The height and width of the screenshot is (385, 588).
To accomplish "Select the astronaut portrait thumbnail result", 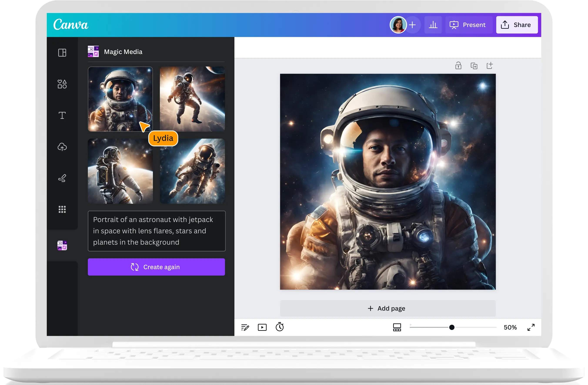I will pyautogui.click(x=120, y=99).
